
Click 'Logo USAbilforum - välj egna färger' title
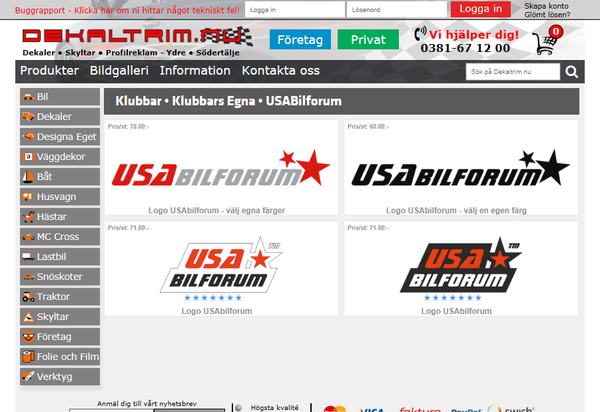[217, 210]
